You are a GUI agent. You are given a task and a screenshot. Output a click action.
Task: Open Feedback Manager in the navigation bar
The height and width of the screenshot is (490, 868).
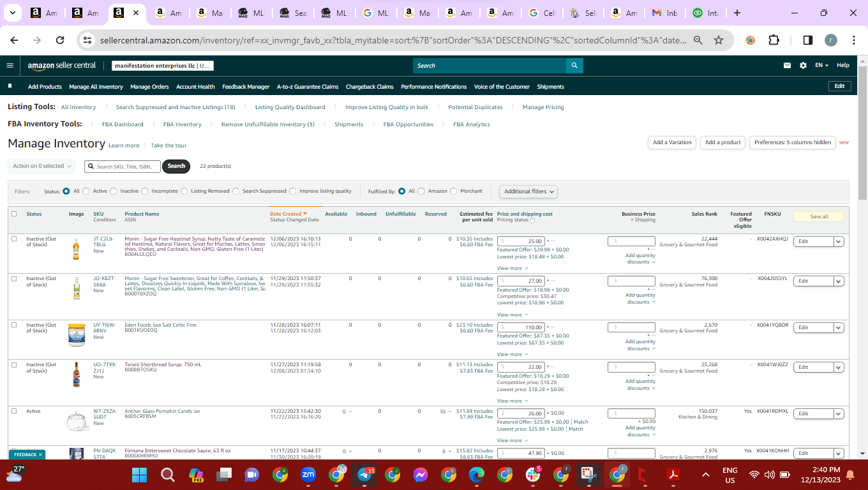tap(246, 87)
